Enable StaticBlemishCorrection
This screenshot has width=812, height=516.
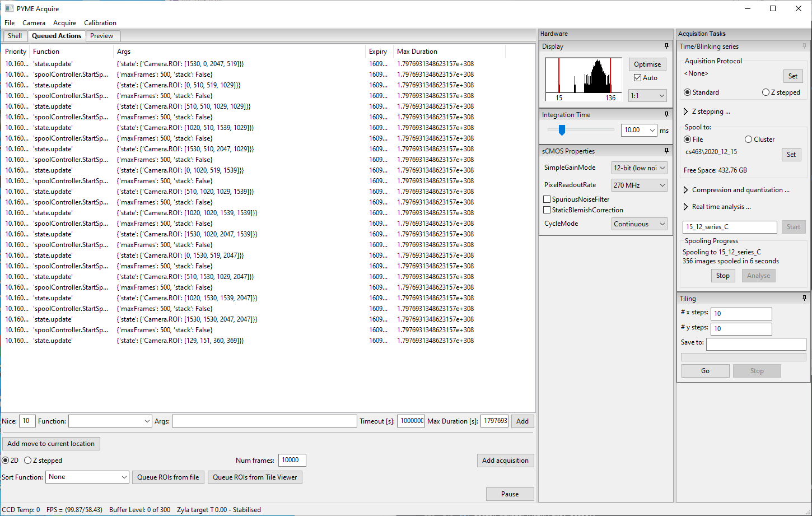[x=547, y=210]
